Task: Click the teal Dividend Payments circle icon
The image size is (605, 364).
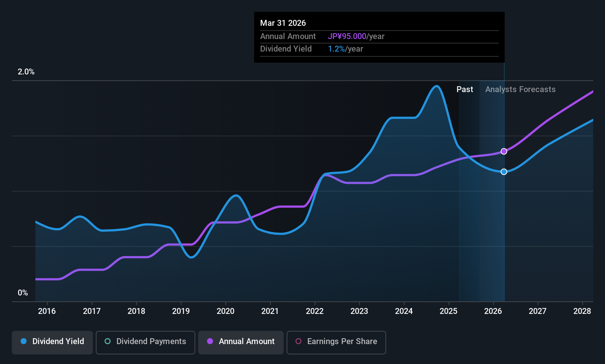Action: click(108, 341)
